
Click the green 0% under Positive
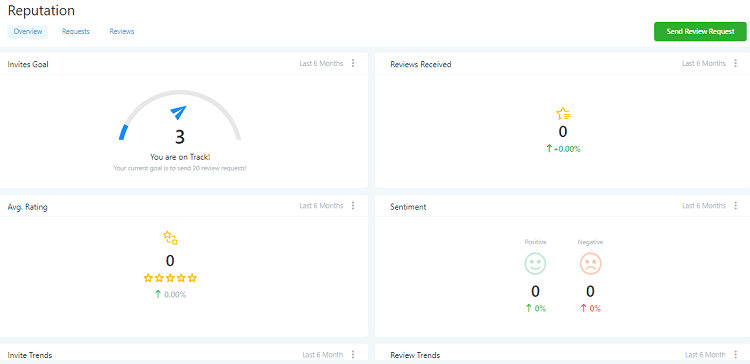(540, 309)
